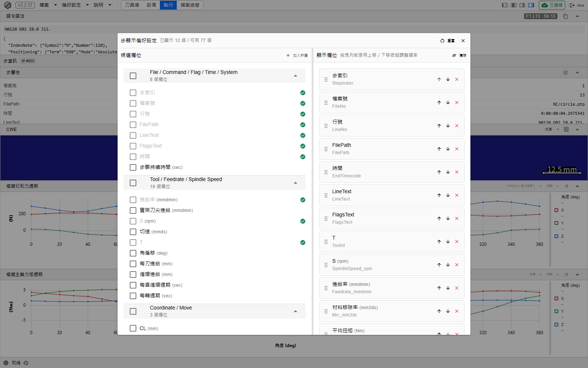Select all in File / Command group checkbox
The image size is (588, 368).
[133, 76]
